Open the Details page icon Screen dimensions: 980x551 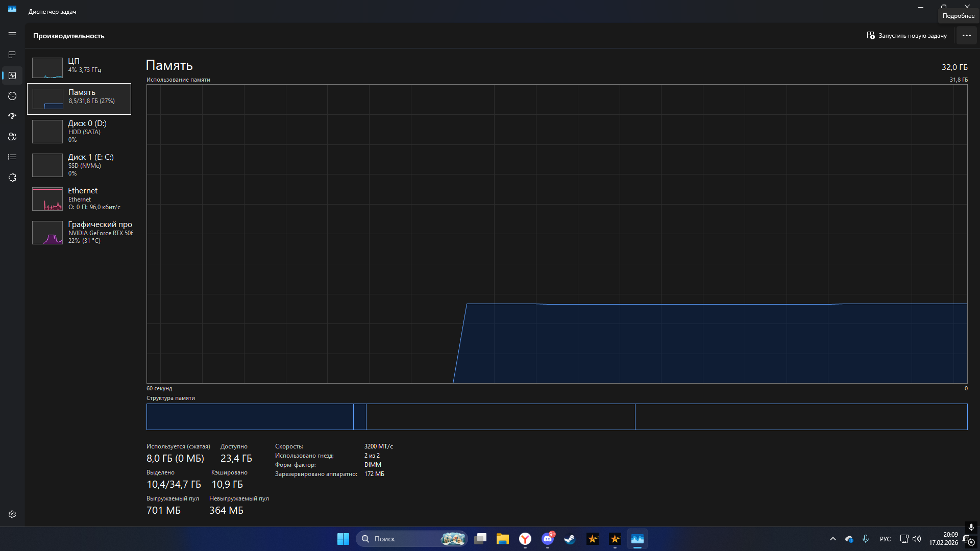click(12, 157)
